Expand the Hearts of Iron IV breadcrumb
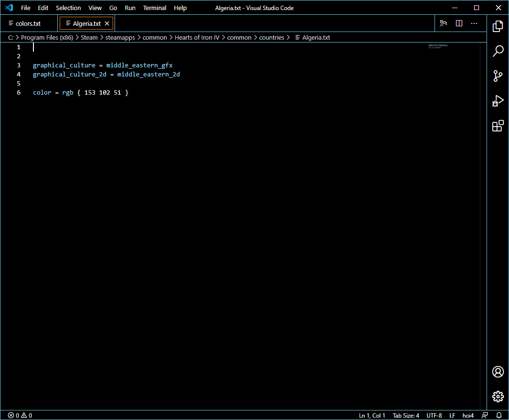 pyautogui.click(x=197, y=38)
